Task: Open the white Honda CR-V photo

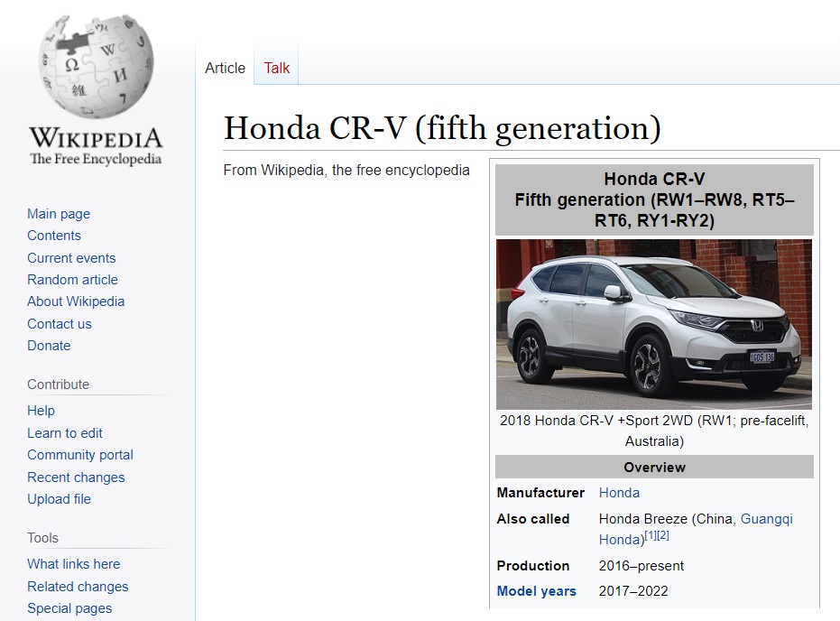Action: click(x=654, y=325)
